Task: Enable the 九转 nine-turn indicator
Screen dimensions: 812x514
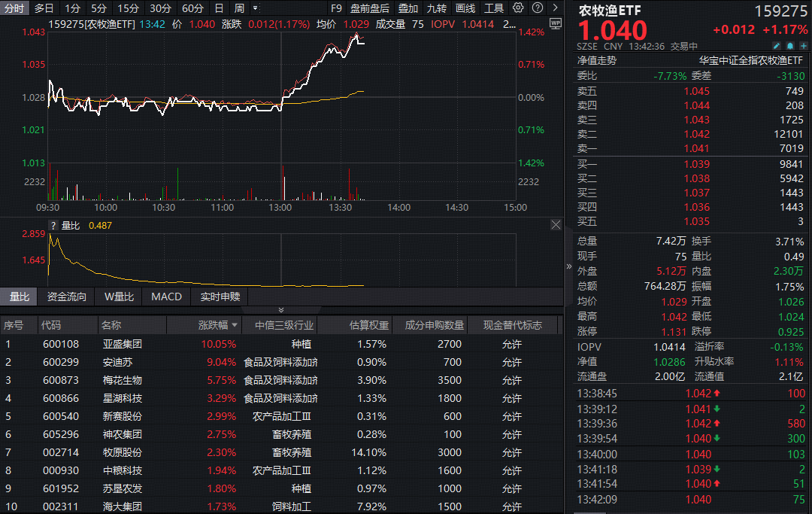Action: [438, 8]
